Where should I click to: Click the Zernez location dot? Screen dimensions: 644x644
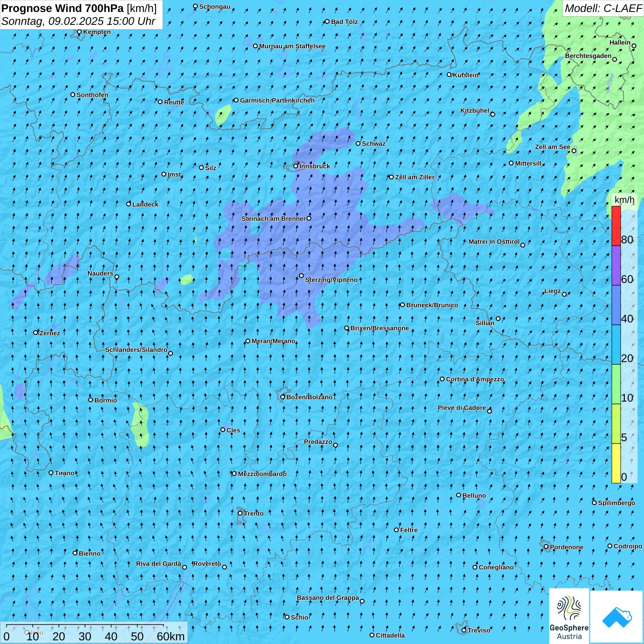pos(36,332)
